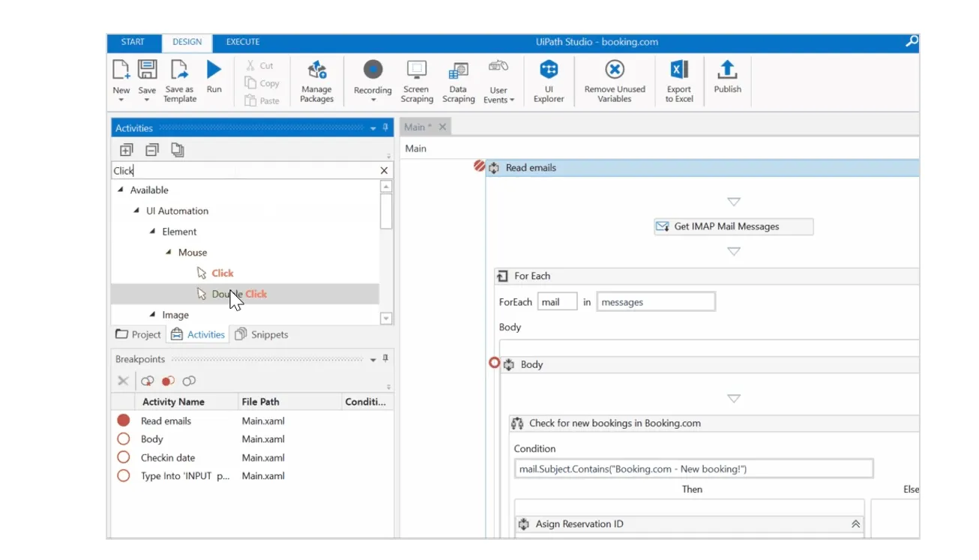This screenshot has width=979, height=560.
Task: Launch Screen Scraping tool
Action: click(417, 81)
